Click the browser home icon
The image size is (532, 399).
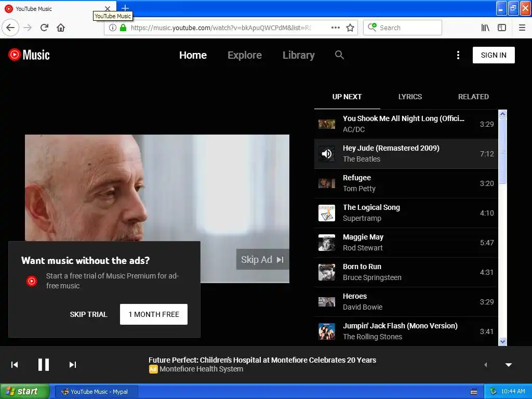[x=61, y=28]
